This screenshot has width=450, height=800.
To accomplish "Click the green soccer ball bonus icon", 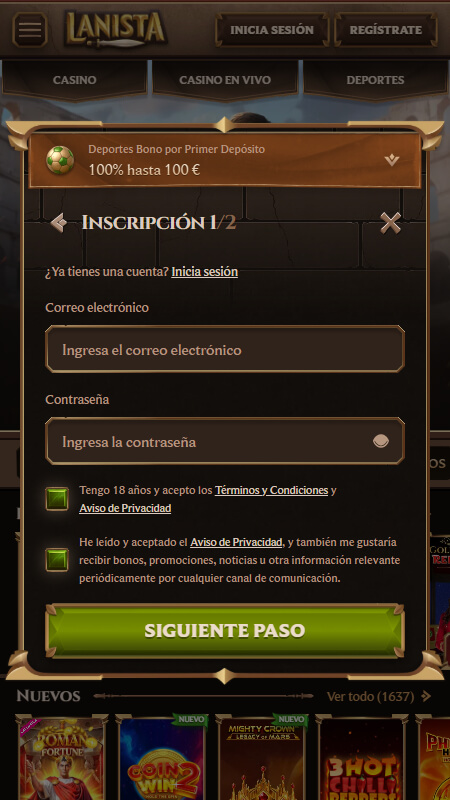I will click(60, 160).
